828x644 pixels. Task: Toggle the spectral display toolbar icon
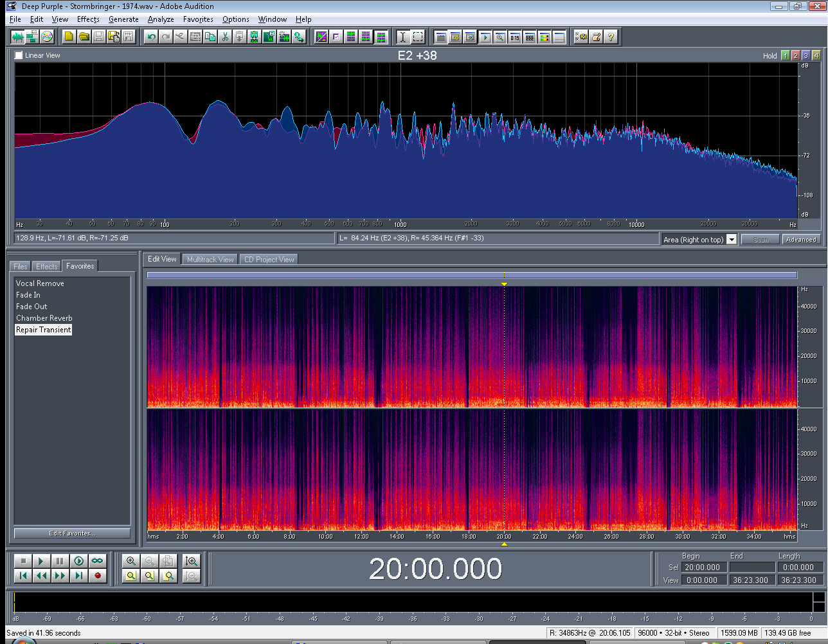coord(321,37)
